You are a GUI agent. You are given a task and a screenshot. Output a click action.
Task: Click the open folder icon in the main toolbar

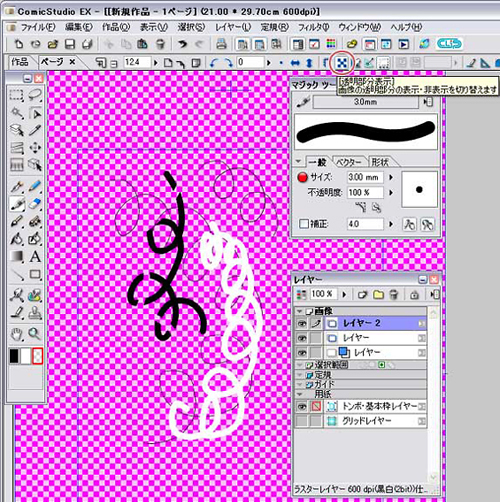(53, 44)
